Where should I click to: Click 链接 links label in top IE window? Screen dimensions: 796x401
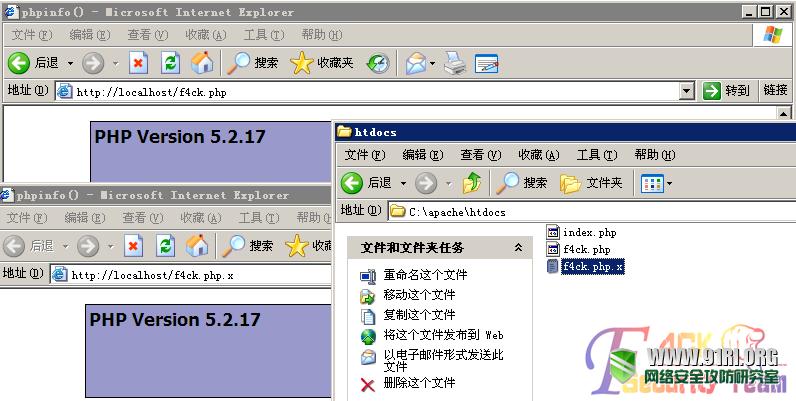(775, 90)
